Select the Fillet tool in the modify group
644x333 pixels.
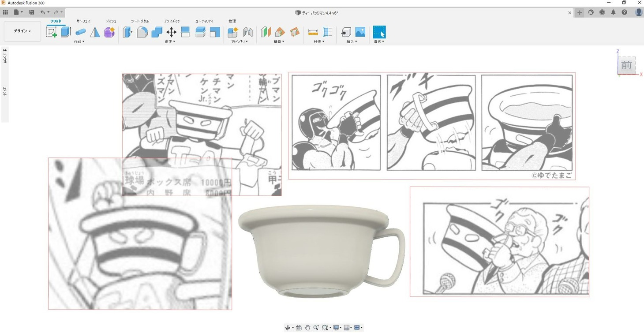click(142, 32)
